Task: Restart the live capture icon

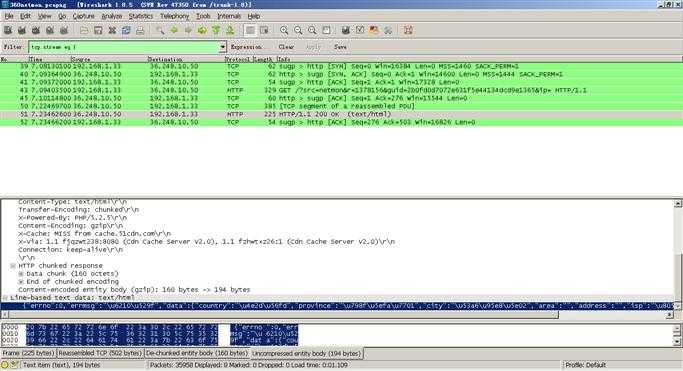Action: point(64,30)
